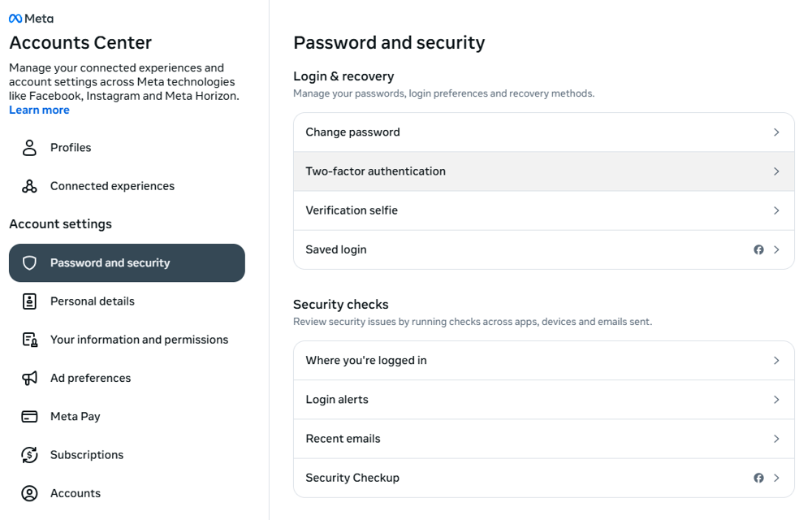This screenshot has width=812, height=520.
Task: Click the Ad preferences megaphone icon
Action: coord(29,378)
